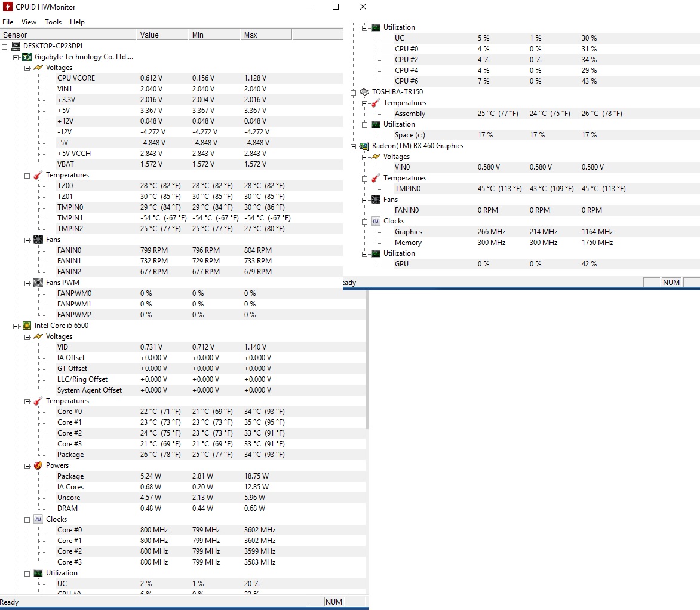Image resolution: width=700 pixels, height=610 pixels.
Task: Open the File menu
Action: pyautogui.click(x=8, y=22)
